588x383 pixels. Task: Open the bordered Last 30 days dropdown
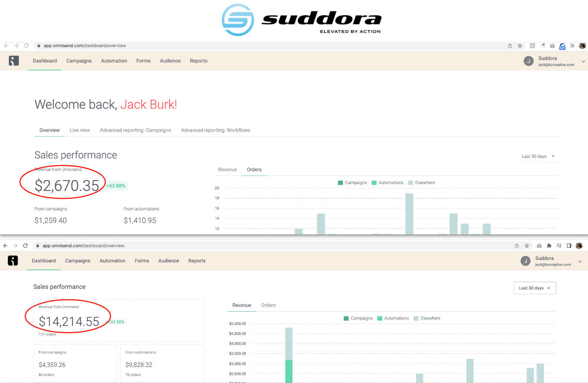tap(535, 288)
